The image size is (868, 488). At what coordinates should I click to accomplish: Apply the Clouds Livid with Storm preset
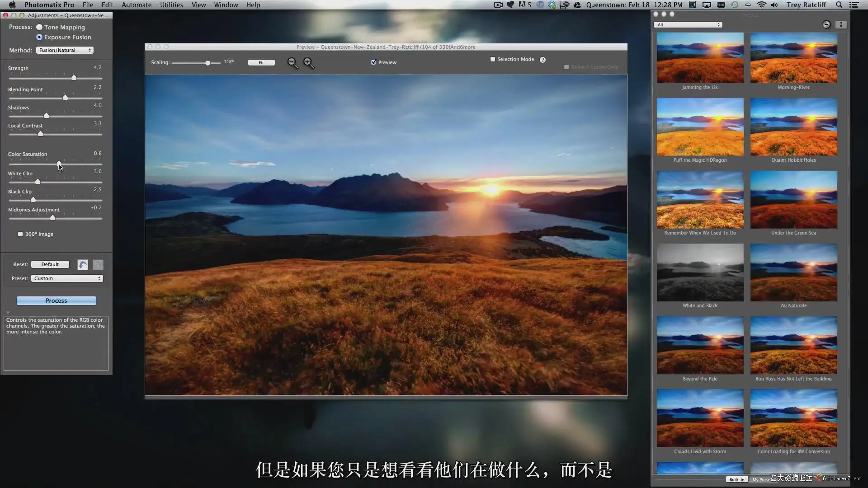[x=700, y=418]
